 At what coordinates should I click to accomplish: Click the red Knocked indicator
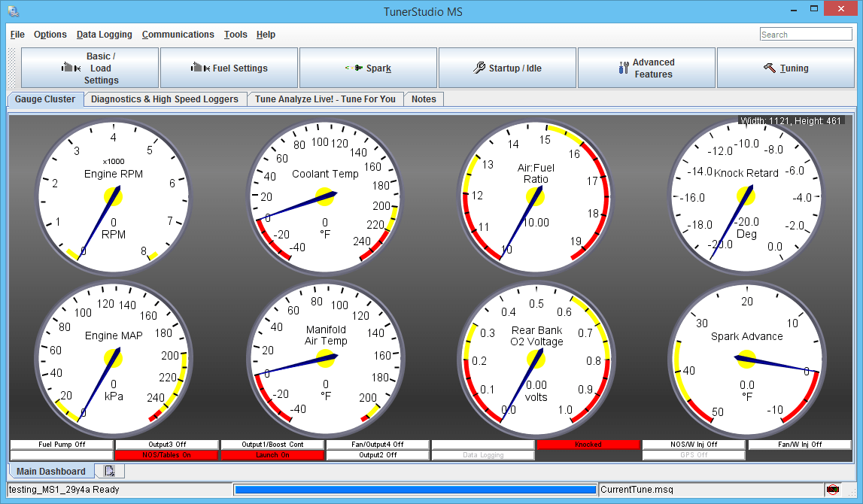pos(588,444)
